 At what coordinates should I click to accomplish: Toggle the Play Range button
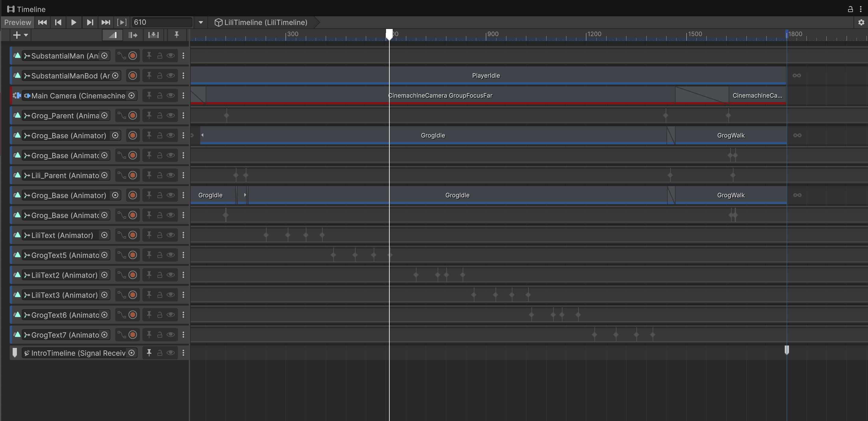[122, 22]
